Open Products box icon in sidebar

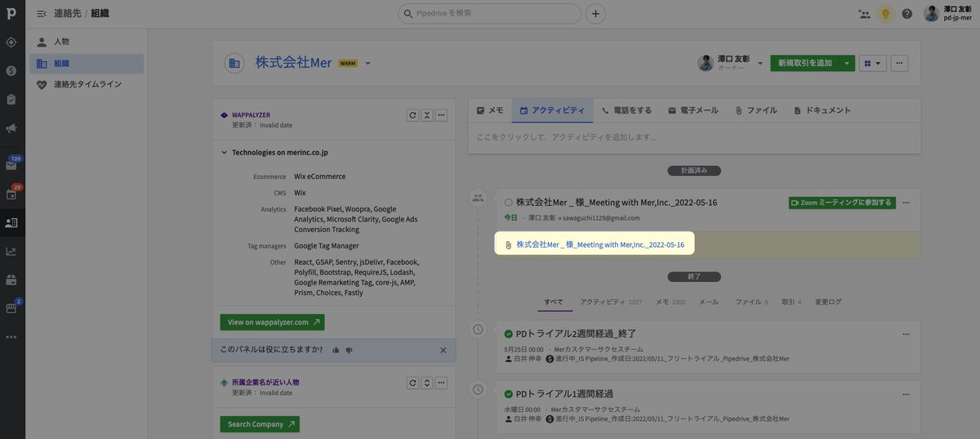click(11, 280)
